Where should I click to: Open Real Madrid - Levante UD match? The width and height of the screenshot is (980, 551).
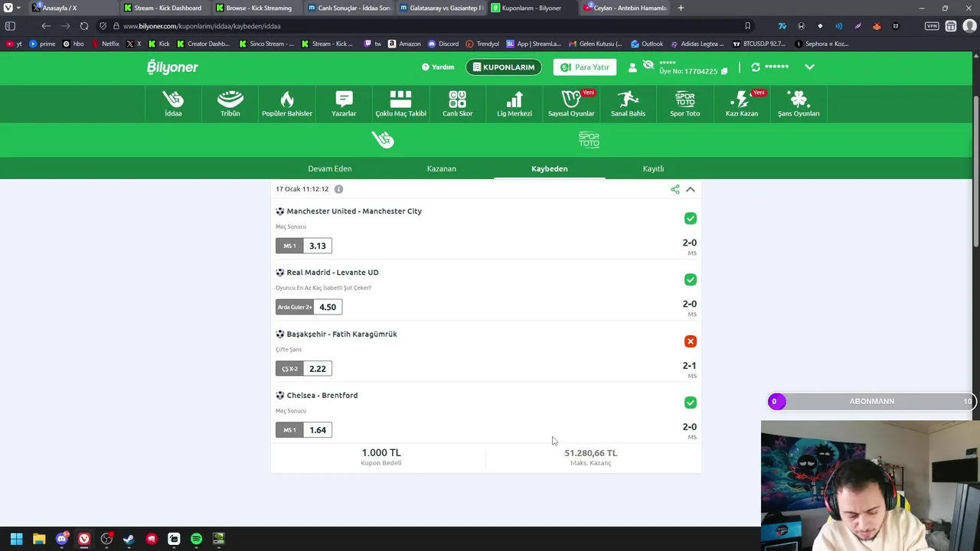tap(332, 272)
